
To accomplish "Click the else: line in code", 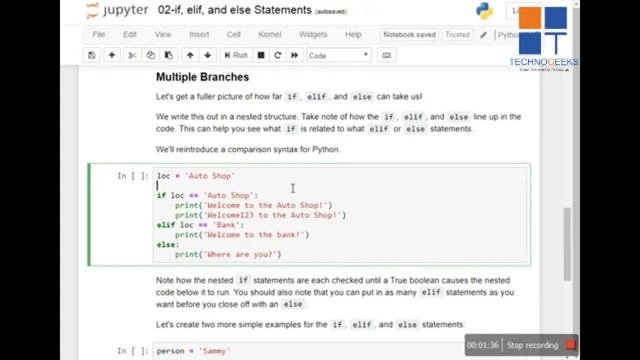I will [168, 244].
